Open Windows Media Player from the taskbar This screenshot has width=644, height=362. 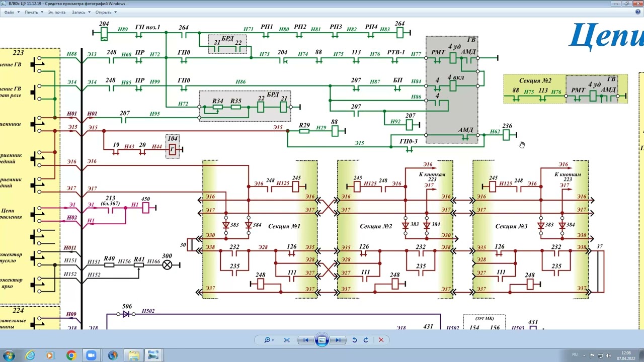click(49, 355)
